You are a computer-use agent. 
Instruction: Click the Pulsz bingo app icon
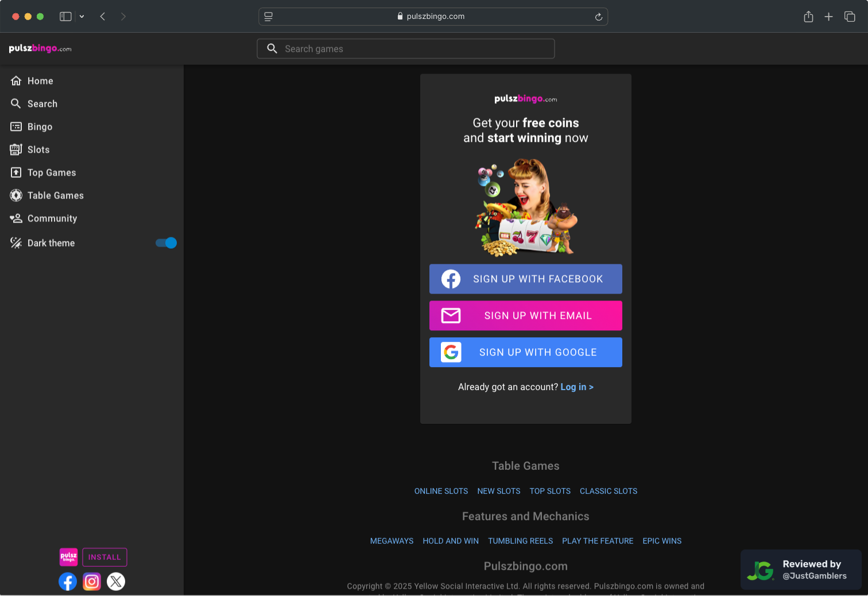[69, 557]
